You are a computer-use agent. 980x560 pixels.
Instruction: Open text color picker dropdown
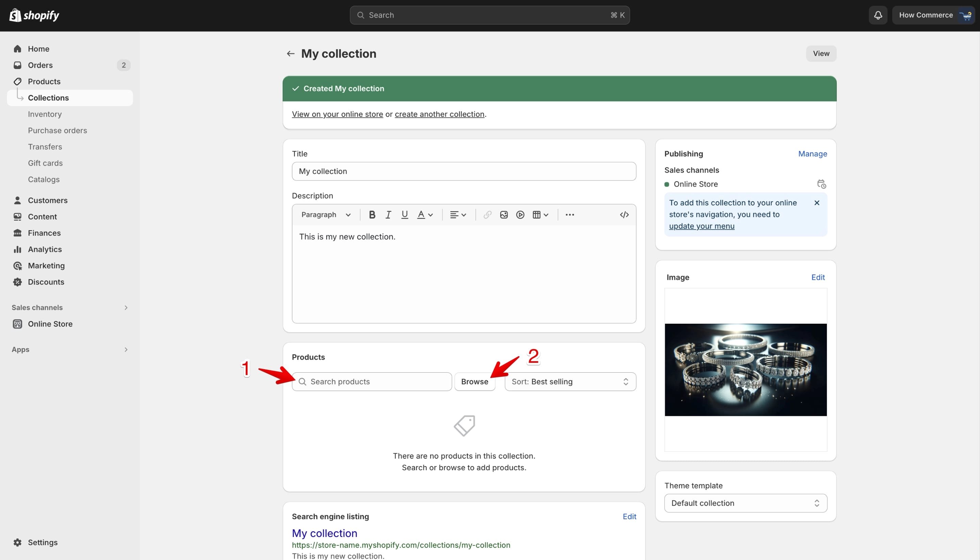point(425,215)
